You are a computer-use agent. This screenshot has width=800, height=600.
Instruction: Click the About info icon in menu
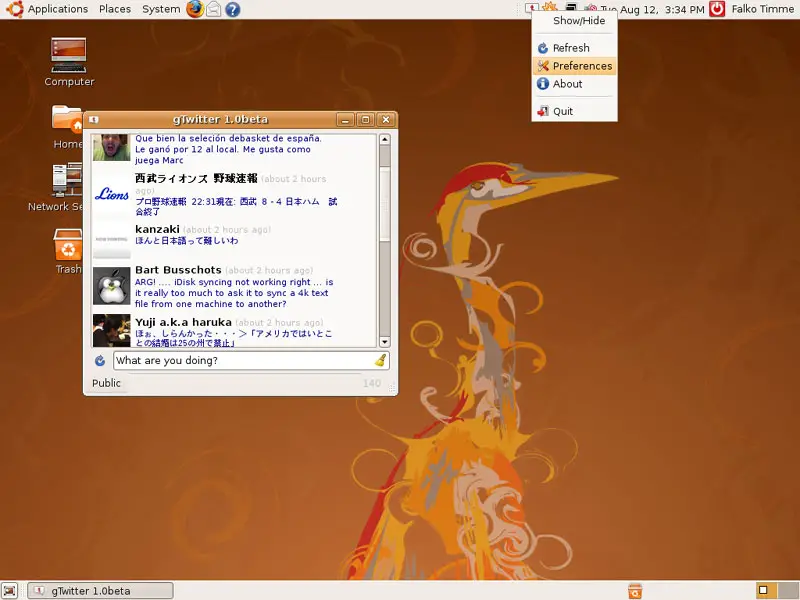click(543, 84)
